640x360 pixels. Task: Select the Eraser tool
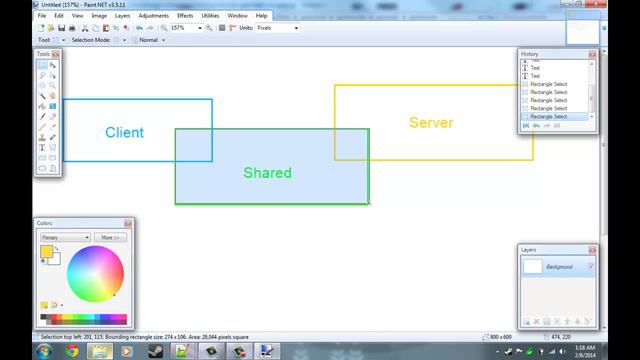point(53,117)
